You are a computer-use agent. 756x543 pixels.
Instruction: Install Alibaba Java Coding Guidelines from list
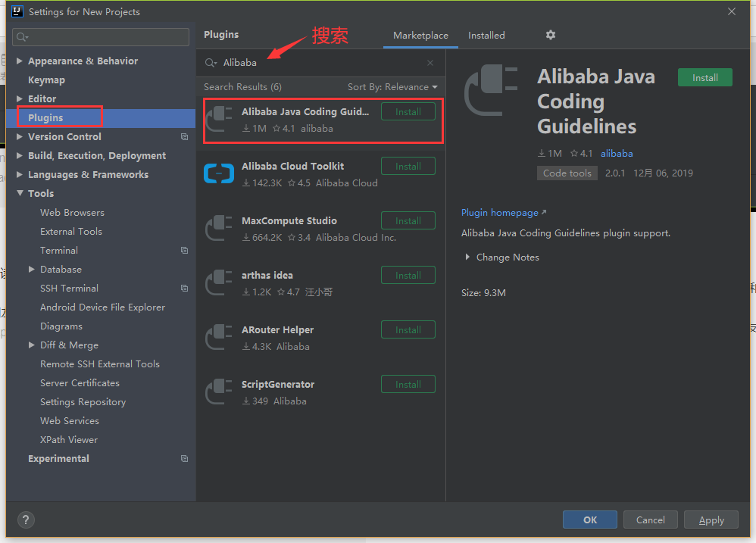pos(408,112)
